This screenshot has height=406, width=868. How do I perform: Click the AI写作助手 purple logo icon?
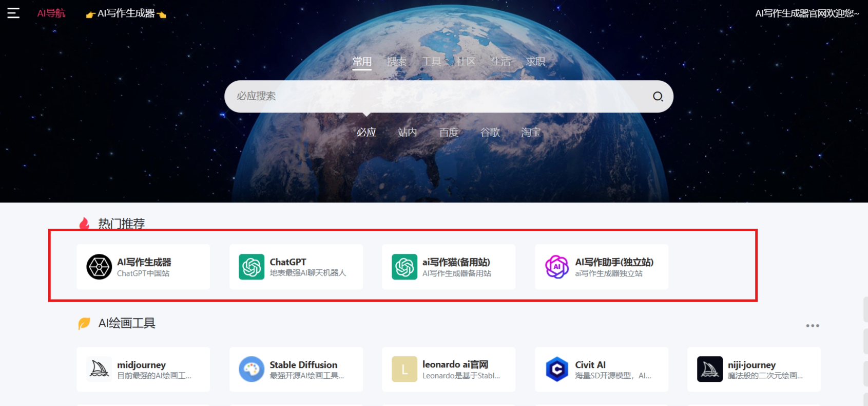click(x=557, y=267)
